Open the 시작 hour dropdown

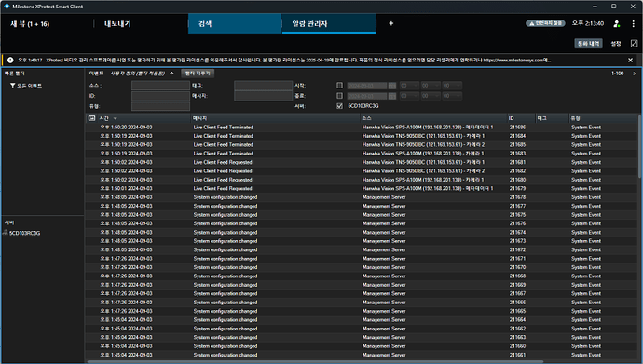pos(409,86)
